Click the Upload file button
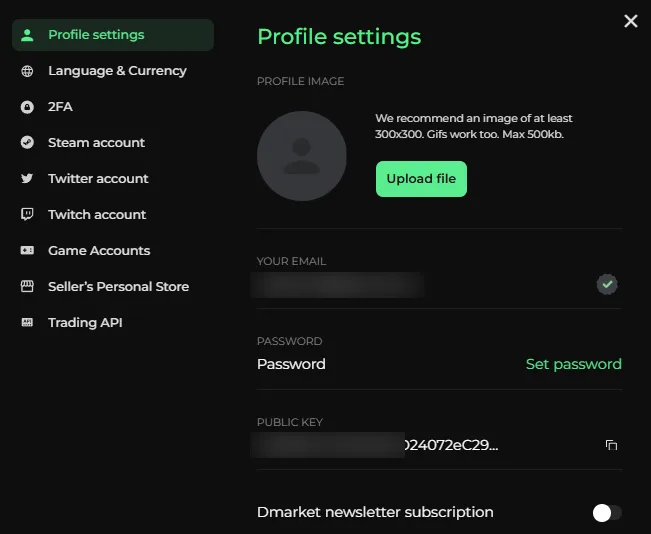 click(421, 179)
